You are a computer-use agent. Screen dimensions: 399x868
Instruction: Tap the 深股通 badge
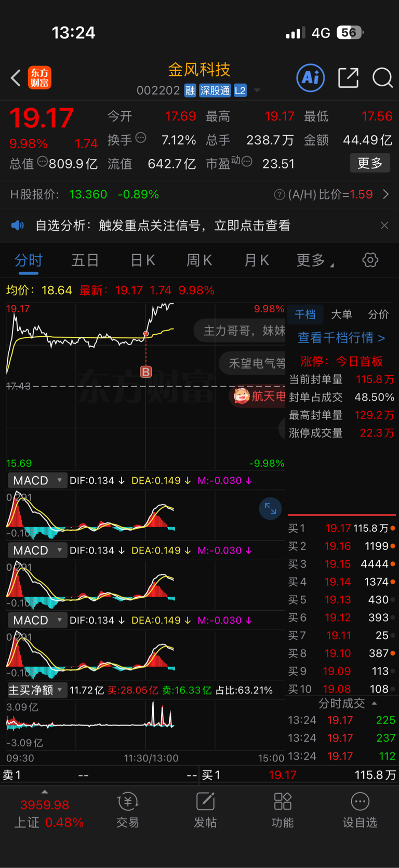point(215,91)
